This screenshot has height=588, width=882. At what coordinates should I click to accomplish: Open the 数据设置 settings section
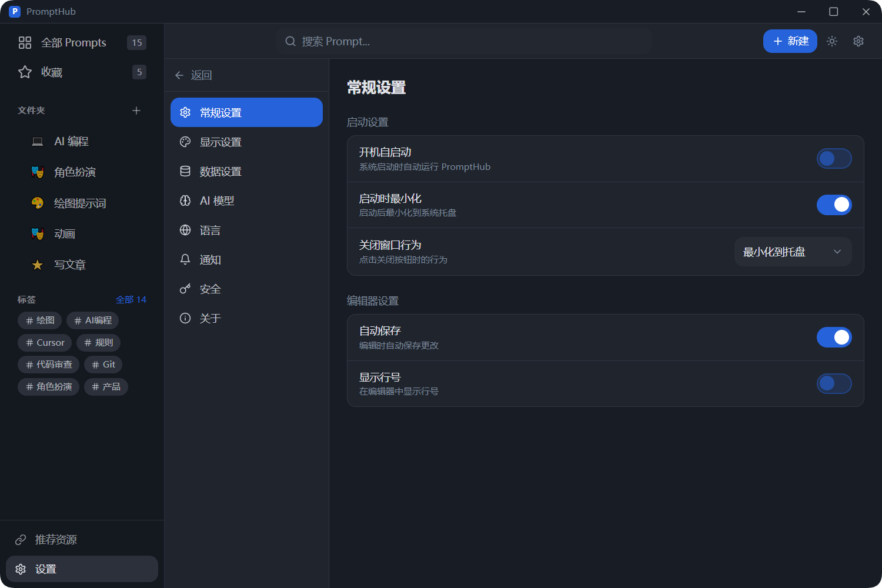(246, 171)
